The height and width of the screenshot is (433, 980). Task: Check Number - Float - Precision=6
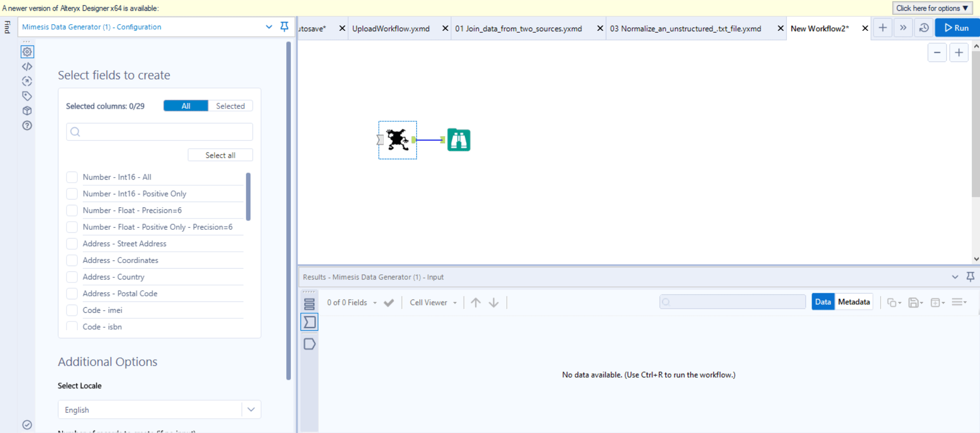[72, 210]
